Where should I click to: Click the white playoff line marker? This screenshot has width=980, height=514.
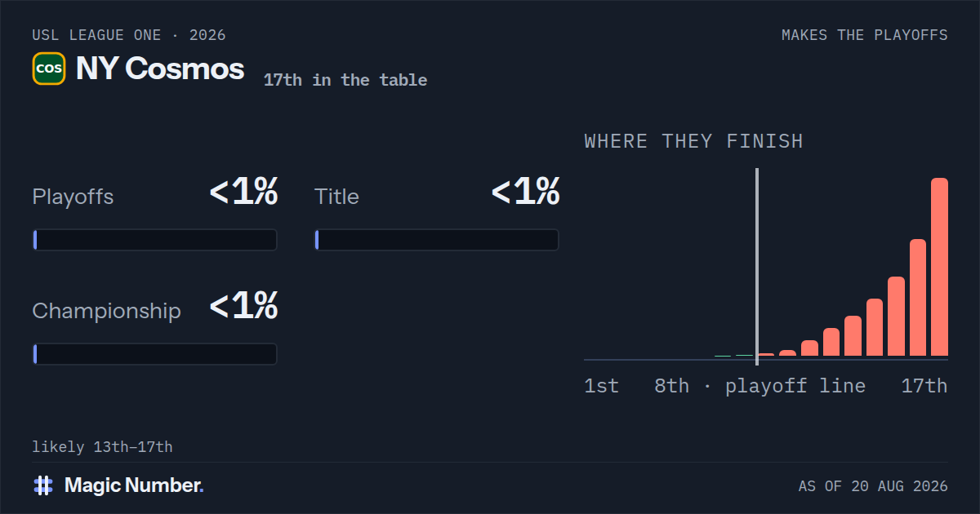[x=757, y=263]
